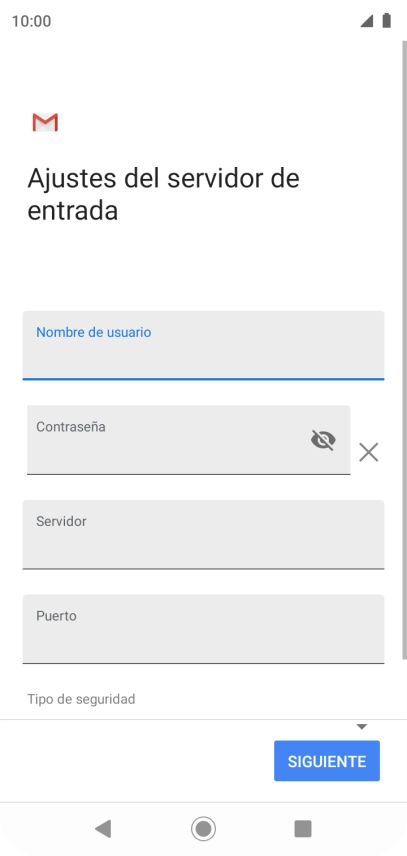Viewport: 407px width, 856px height.
Task: Tap the Ajustes del servidor de entrada heading
Action: (x=163, y=194)
